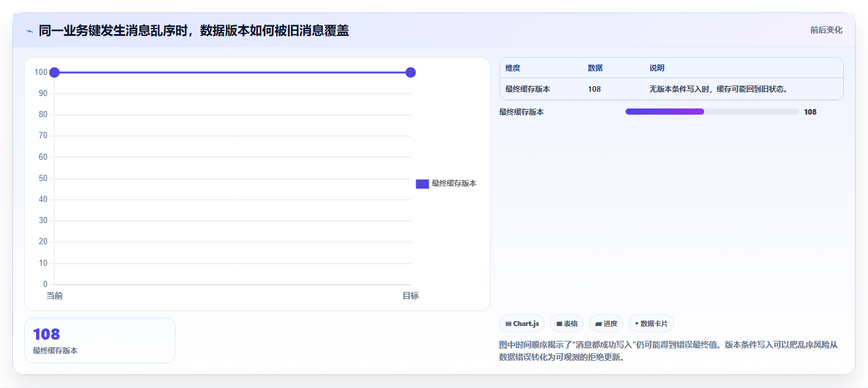
Task: Click the 表格 tag chip
Action: point(566,324)
